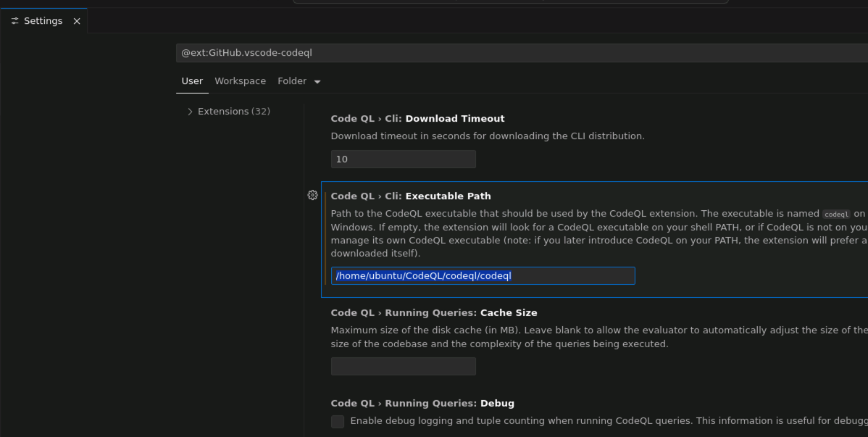Viewport: 868px width, 437px height.
Task: Click the Executable Path text field
Action: 483,276
